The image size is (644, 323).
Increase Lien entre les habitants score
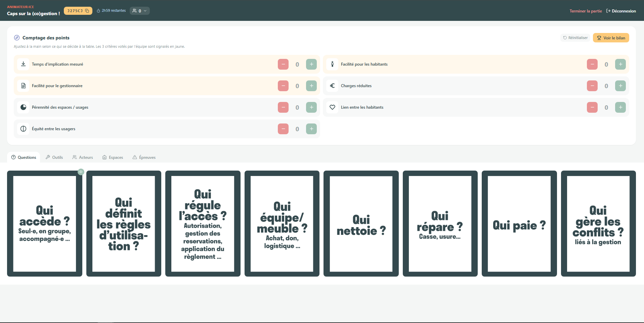620,107
